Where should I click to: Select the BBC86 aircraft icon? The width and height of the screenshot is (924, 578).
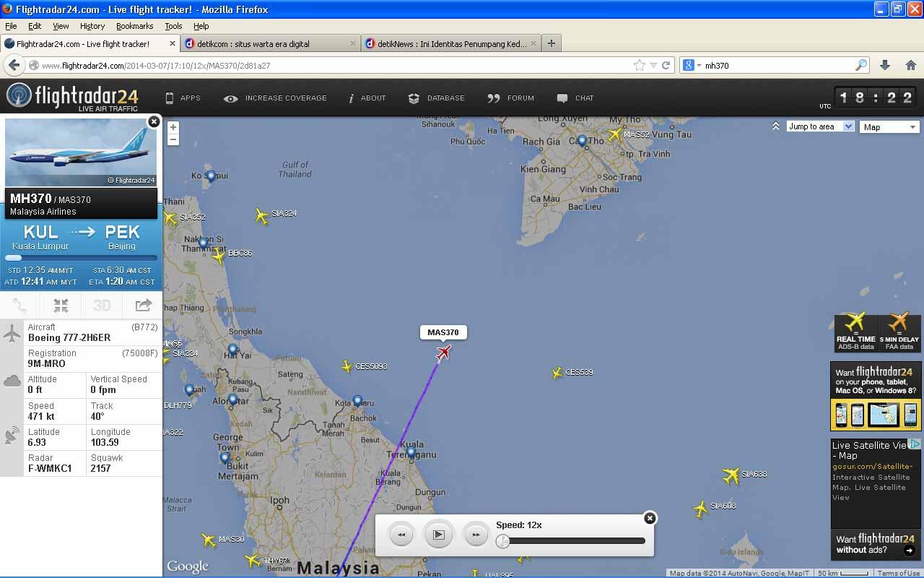click(x=219, y=255)
